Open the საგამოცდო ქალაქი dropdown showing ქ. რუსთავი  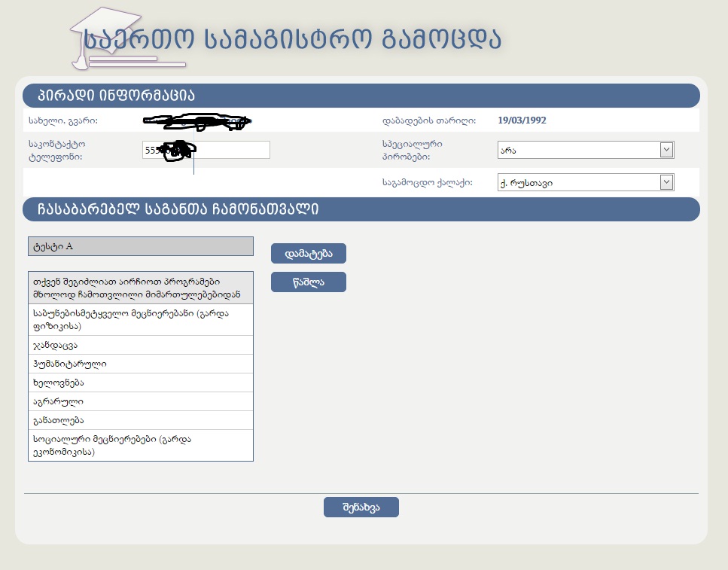[586, 182]
